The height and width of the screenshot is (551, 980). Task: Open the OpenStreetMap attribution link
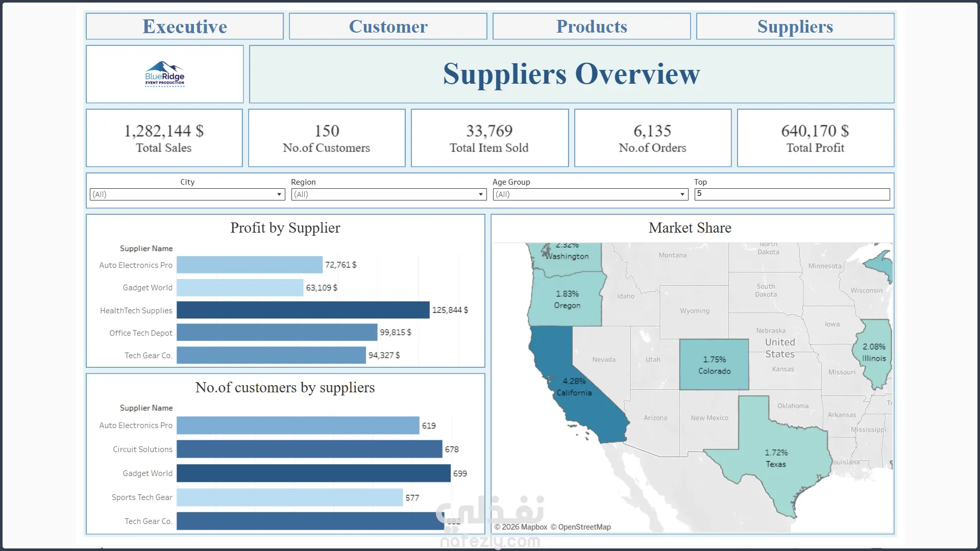(x=584, y=527)
